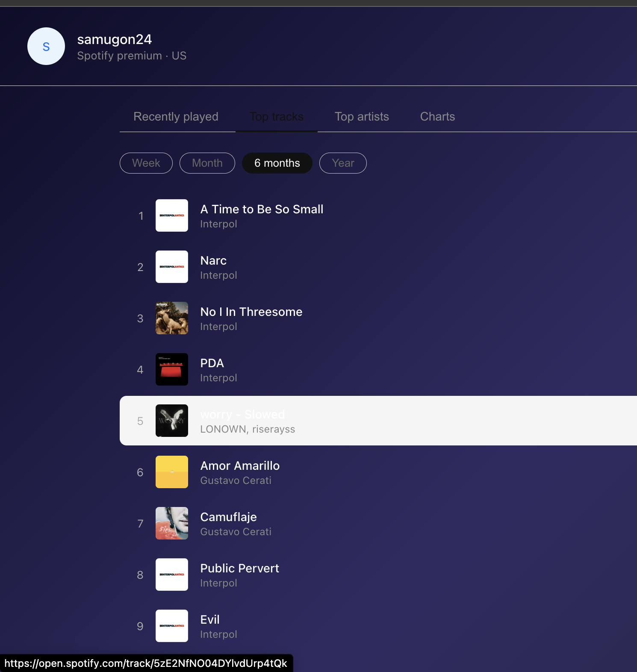The image size is (637, 672).
Task: Open the Amor Amarillo track
Action: click(240, 466)
